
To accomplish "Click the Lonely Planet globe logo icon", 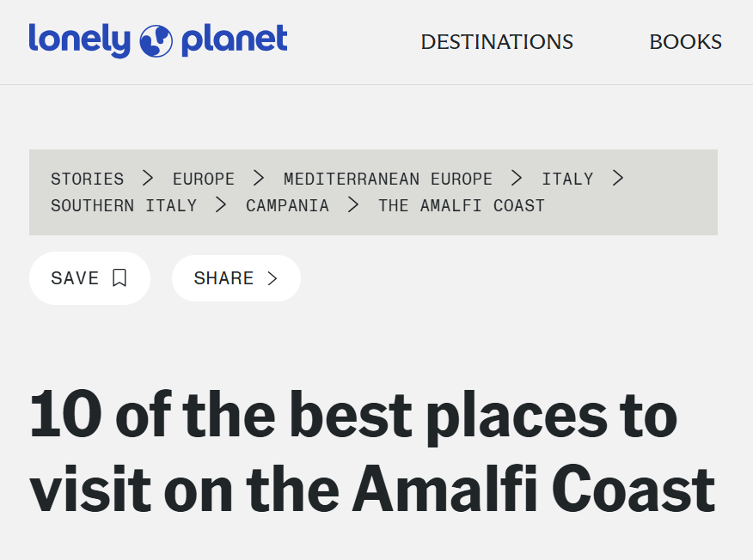I will (x=156, y=41).
